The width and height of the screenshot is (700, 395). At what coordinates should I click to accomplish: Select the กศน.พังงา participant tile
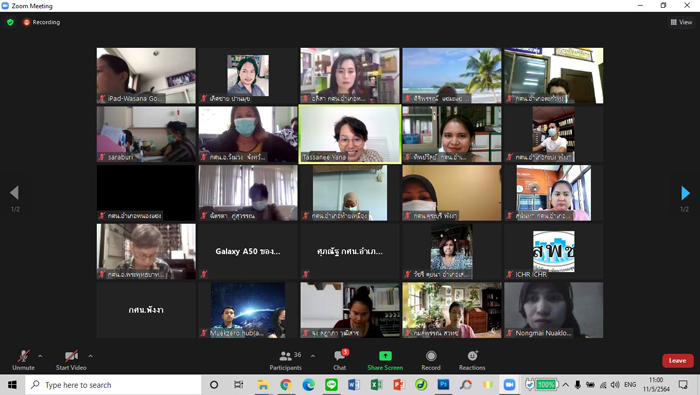tap(146, 310)
